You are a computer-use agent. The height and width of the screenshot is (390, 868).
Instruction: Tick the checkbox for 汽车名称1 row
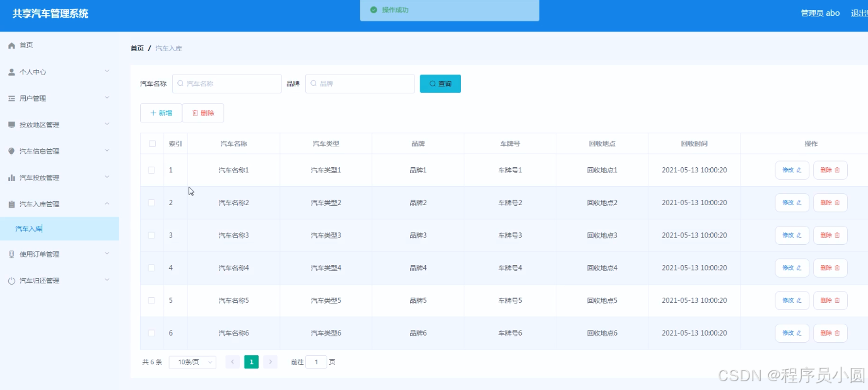click(x=151, y=170)
